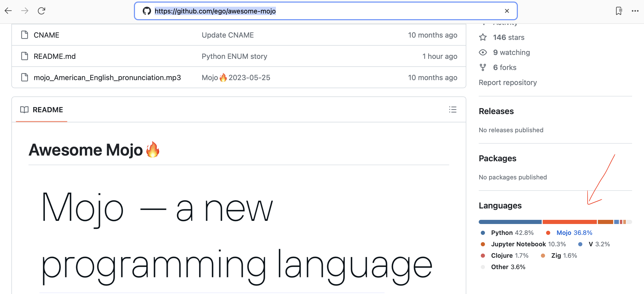The width and height of the screenshot is (644, 294).
Task: Click the browser forward arrow
Action: (x=25, y=11)
